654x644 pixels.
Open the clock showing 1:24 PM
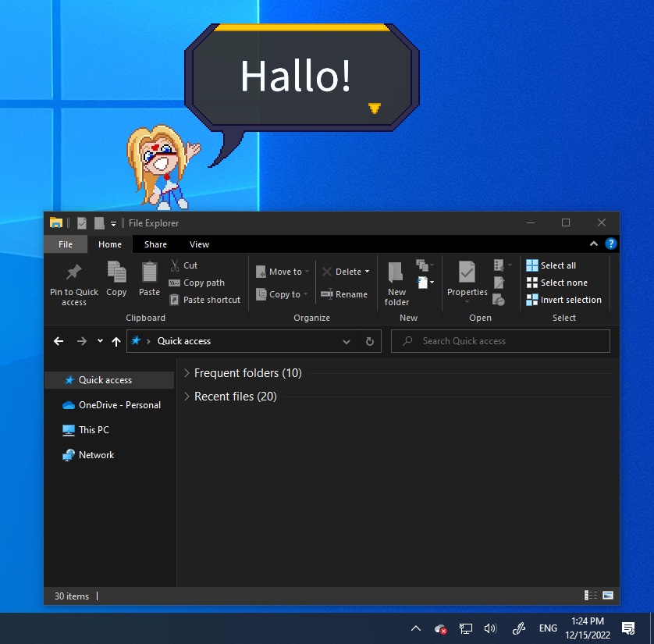pos(588,628)
